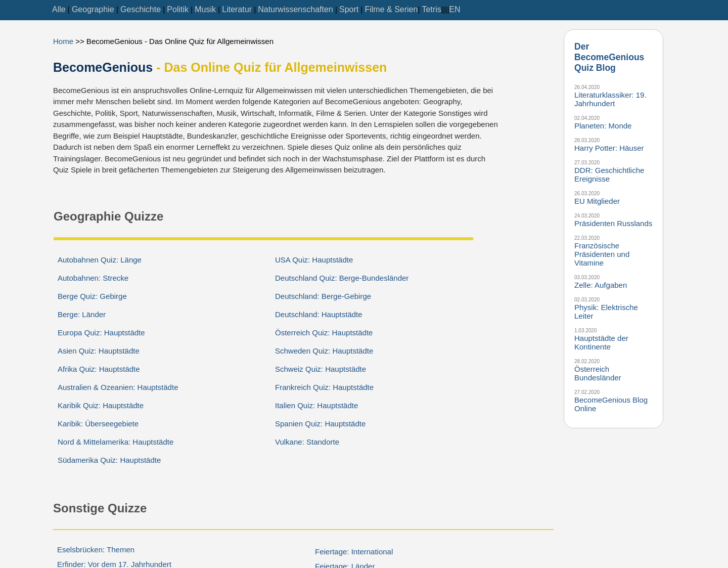The image size is (728, 568).
Task: Click the Home breadcrumb link
Action: pyautogui.click(x=63, y=41)
